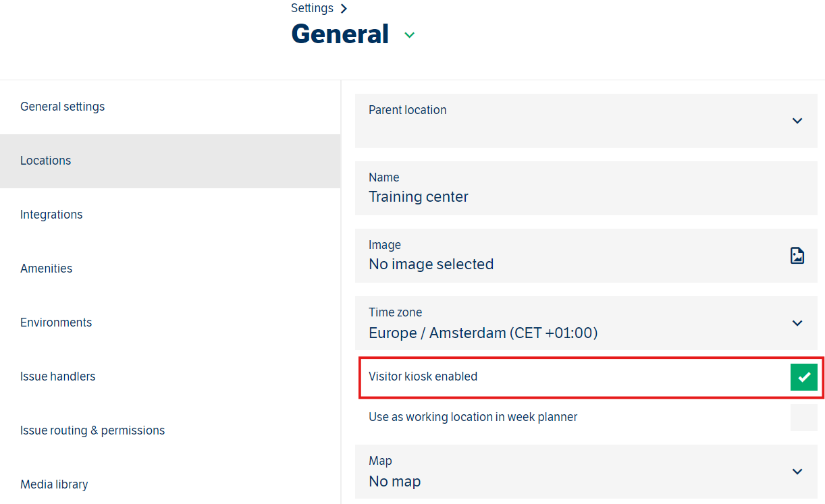Click the General page heading
This screenshot has height=504, width=825.
[340, 34]
